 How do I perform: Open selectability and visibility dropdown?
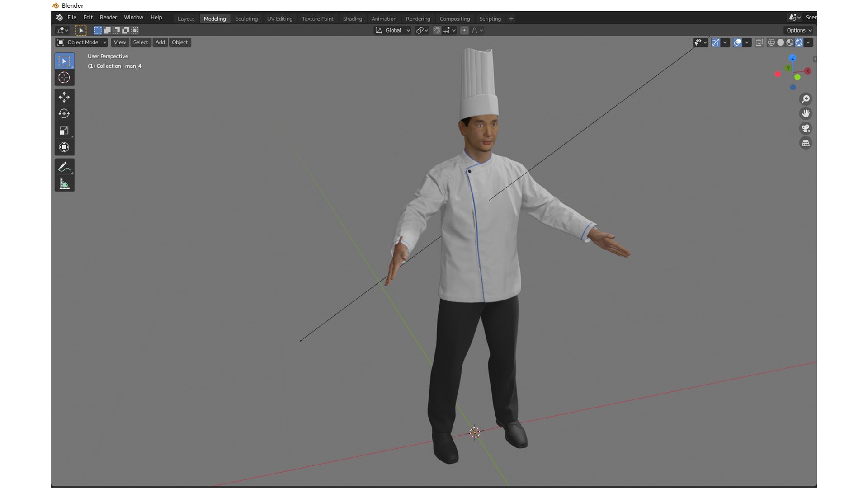pos(700,42)
